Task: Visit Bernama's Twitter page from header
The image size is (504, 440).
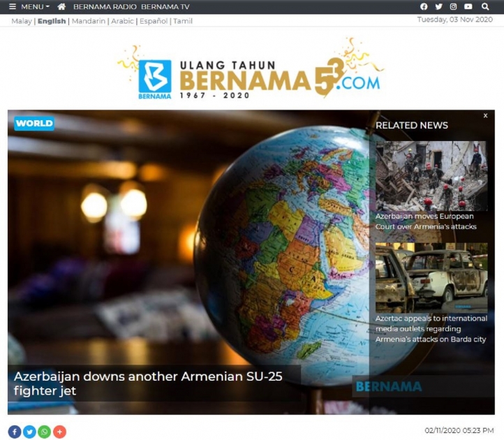Action: point(438,6)
